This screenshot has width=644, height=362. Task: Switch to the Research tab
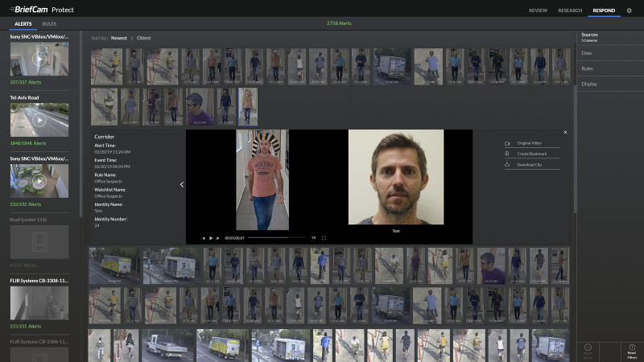(570, 10)
